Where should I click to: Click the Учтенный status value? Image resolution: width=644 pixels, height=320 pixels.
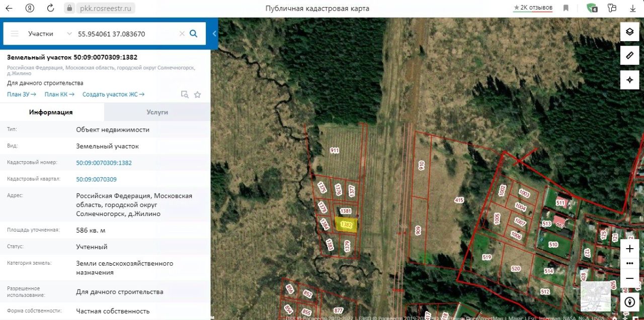[x=92, y=247]
